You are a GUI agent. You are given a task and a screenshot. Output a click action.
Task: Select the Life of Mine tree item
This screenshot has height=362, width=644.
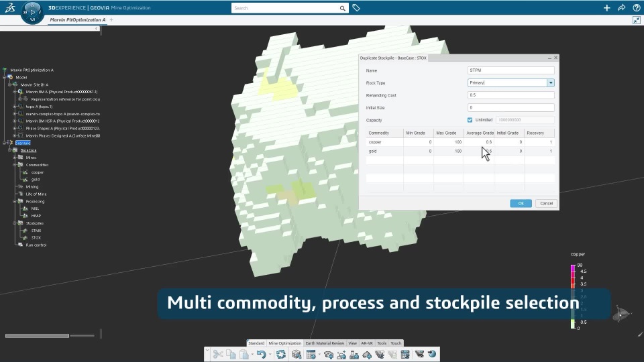tap(36, 194)
